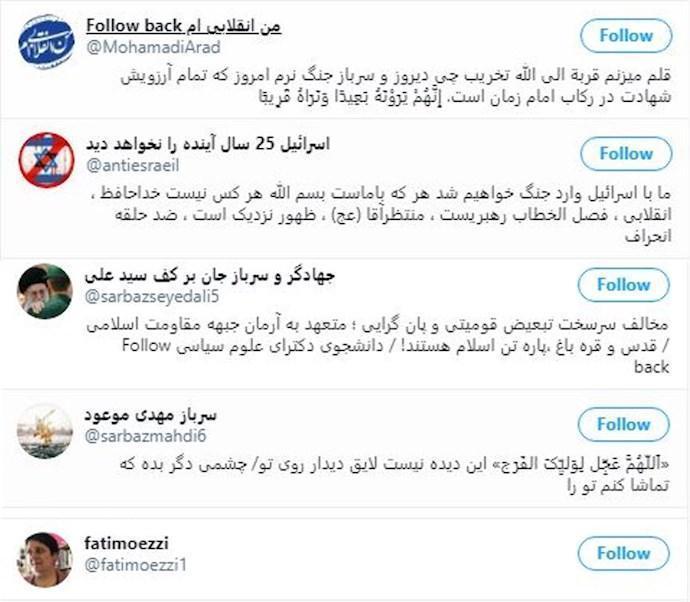This screenshot has height=602, width=690.
Task: Open the fatimoezzi profile picture
Action: tap(44, 560)
